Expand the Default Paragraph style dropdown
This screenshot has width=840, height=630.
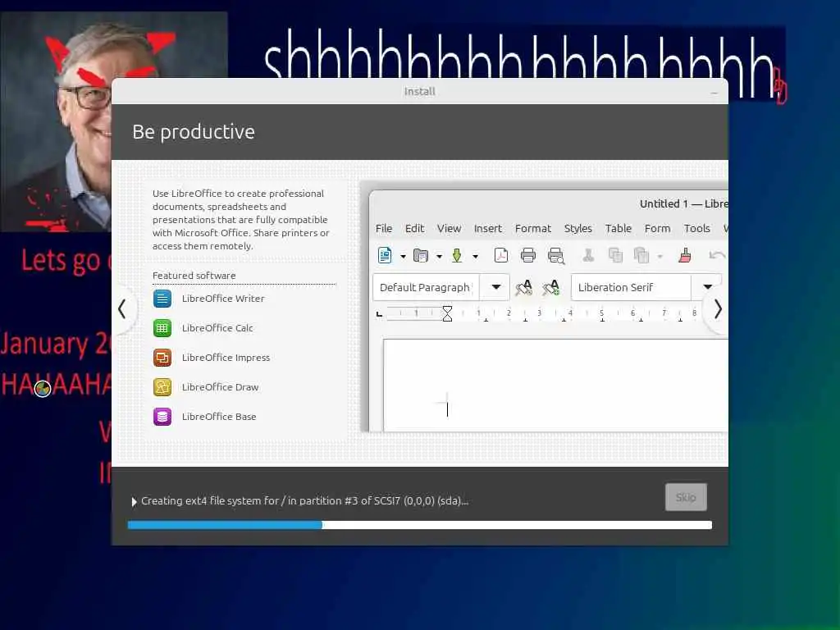(x=496, y=287)
